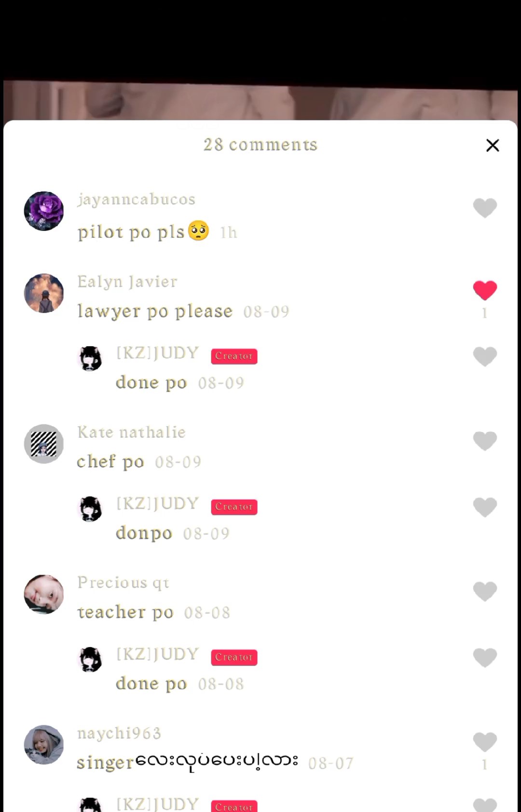Like the "donpo" creator reply
This screenshot has width=521, height=812.
[x=485, y=507]
